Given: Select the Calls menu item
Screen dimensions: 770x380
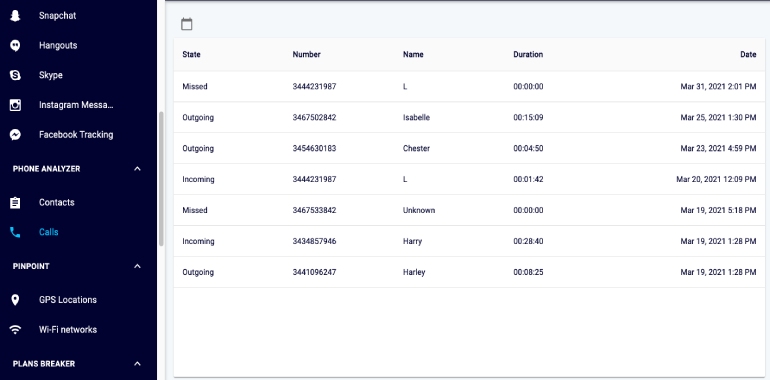Looking at the screenshot, I should pyautogui.click(x=49, y=232).
